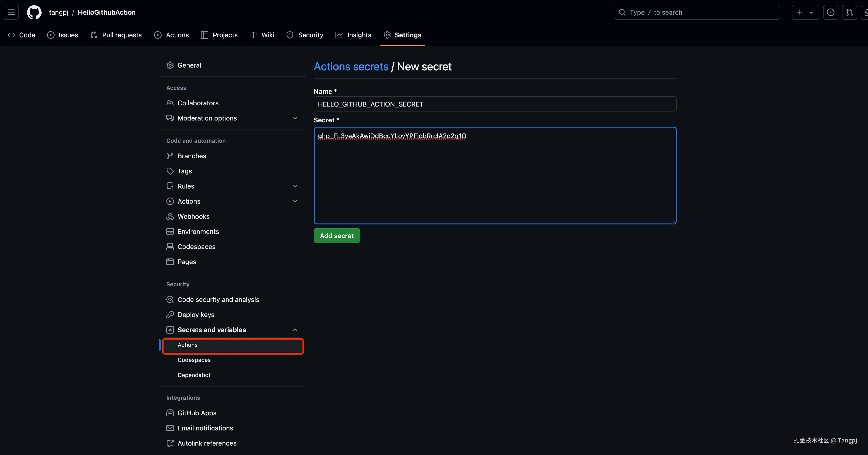Select Dependabot under Secrets and variables
Screen dimensions: 868x455
click(x=194, y=375)
